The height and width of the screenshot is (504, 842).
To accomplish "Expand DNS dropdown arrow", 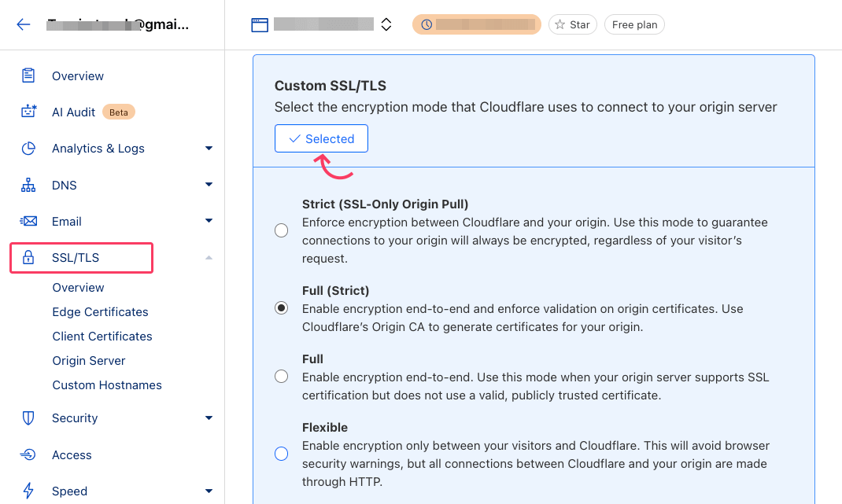I will point(209,185).
